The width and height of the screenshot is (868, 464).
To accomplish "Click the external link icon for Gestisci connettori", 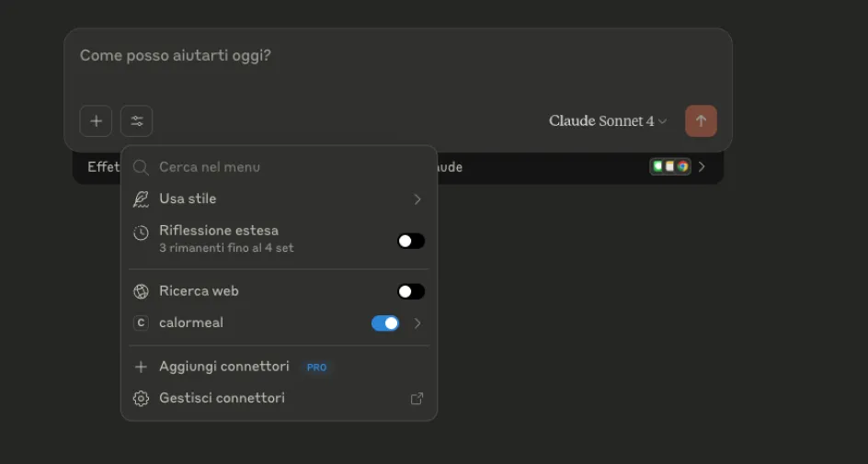I will tap(417, 399).
